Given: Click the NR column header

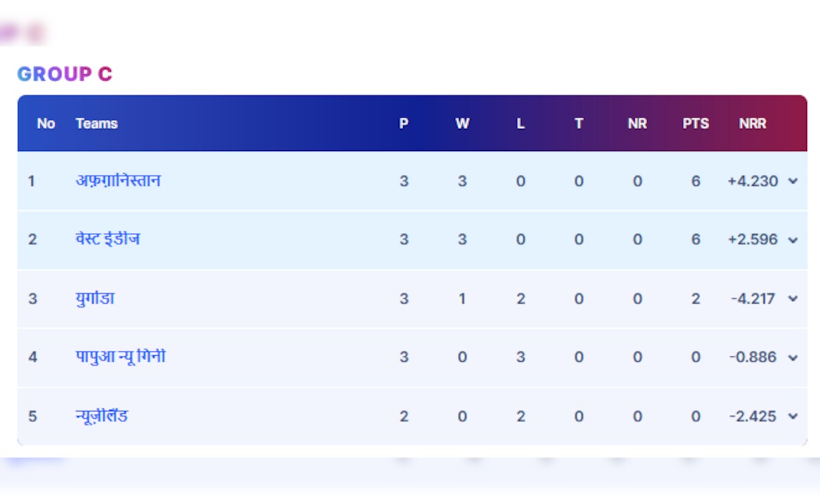Looking at the screenshot, I should point(637,124).
